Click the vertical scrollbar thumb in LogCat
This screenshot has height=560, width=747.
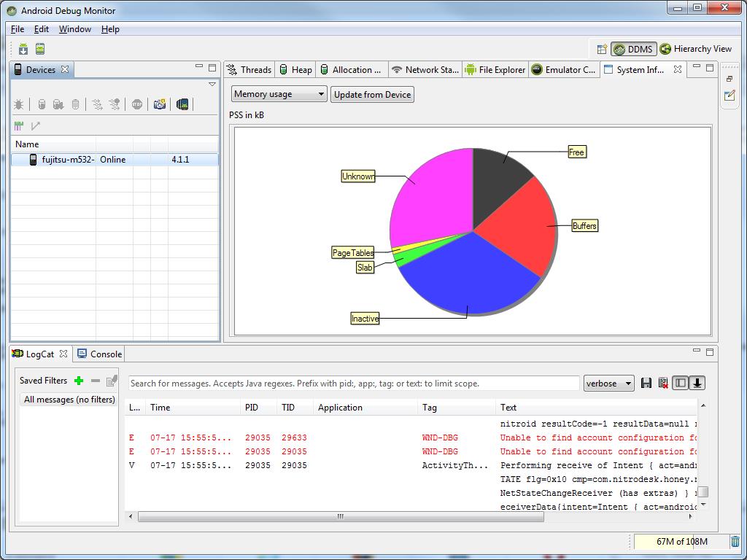[x=703, y=491]
